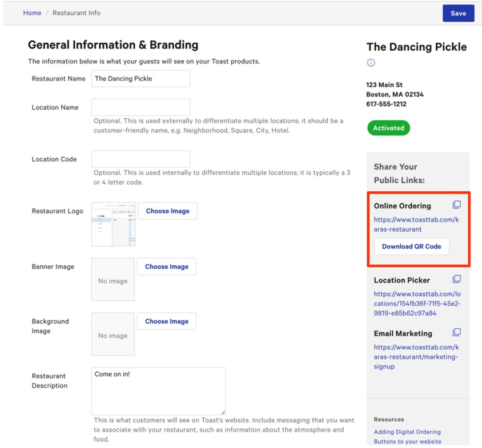
Task: Click the Activated status badge
Action: point(388,128)
